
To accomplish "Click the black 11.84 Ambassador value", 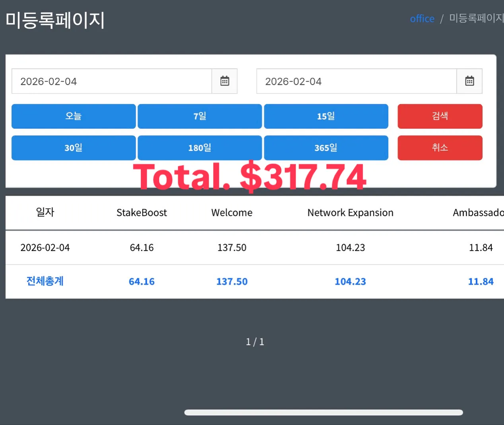I will tap(481, 248).
